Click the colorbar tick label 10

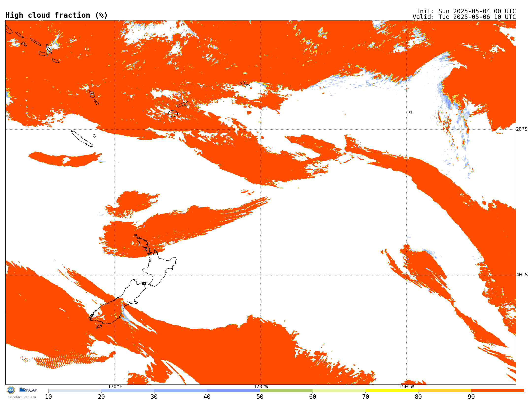[x=49, y=397]
